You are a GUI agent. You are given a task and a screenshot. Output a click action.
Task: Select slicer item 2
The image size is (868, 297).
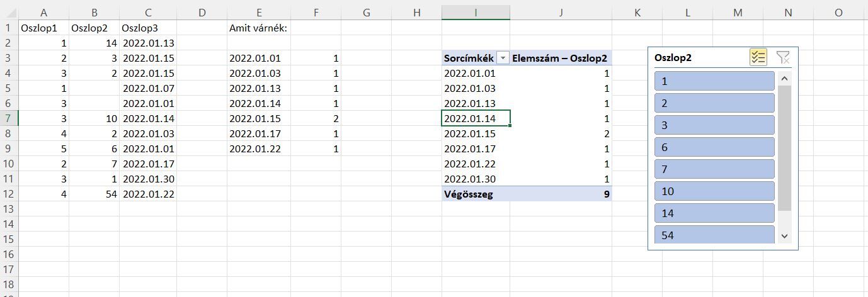[x=714, y=103]
